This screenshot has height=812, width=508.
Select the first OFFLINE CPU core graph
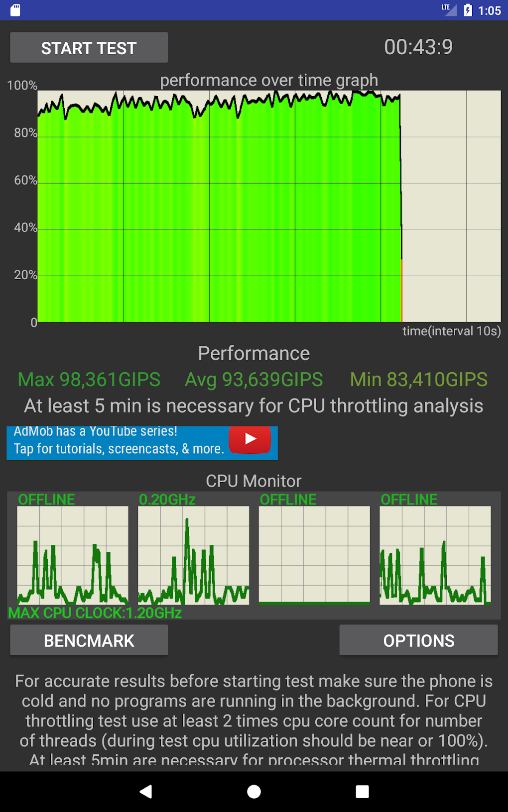point(73,555)
